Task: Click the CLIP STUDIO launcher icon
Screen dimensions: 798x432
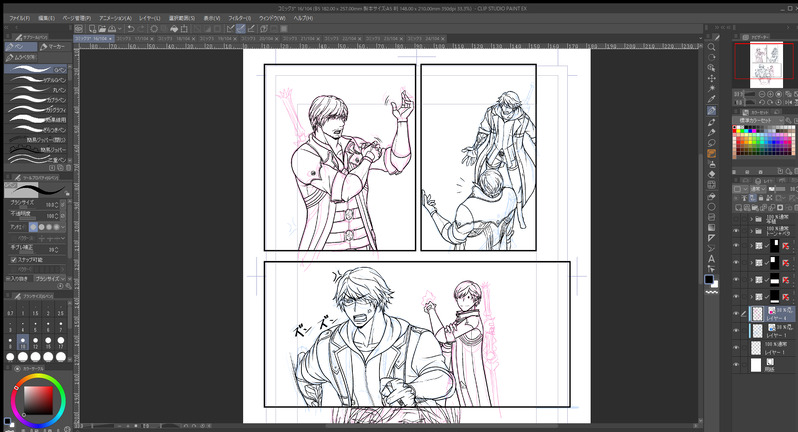Action: coord(79,28)
